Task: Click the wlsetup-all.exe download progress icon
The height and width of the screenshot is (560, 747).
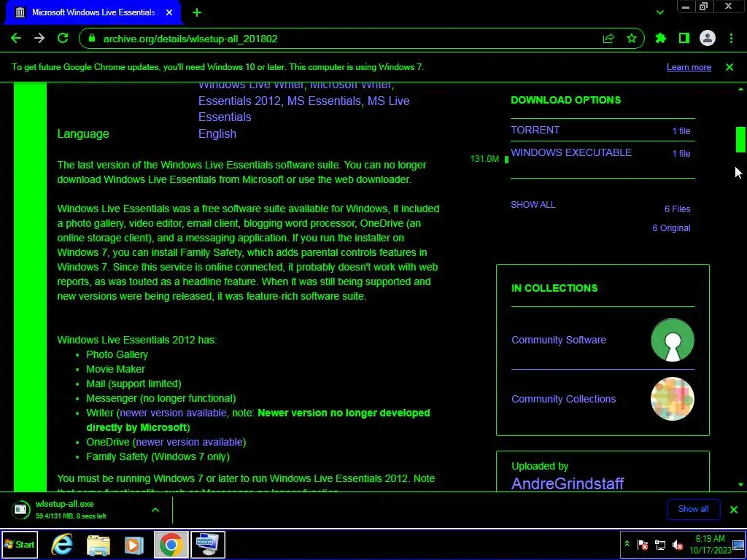Action: click(20, 510)
